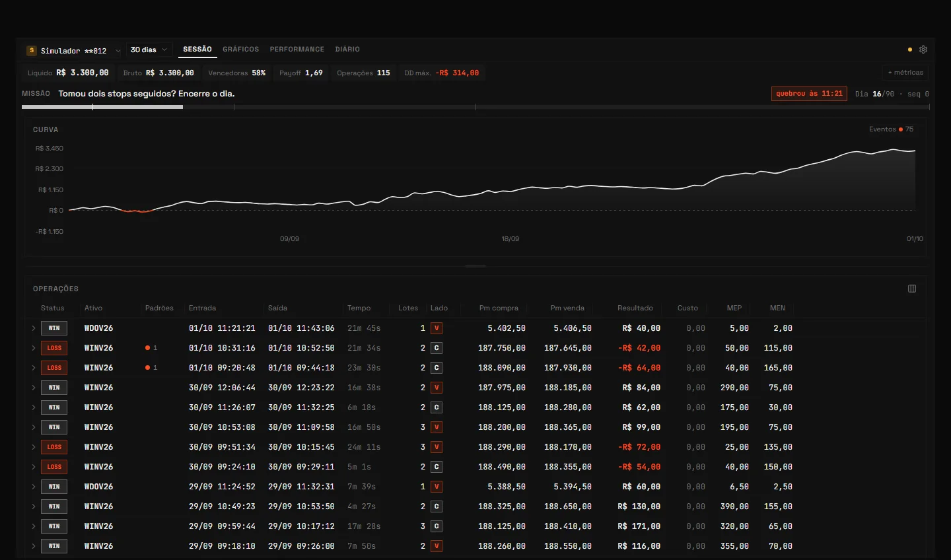Screen dimensions: 951x560
Task: Click the + métricas button
Action: click(905, 73)
